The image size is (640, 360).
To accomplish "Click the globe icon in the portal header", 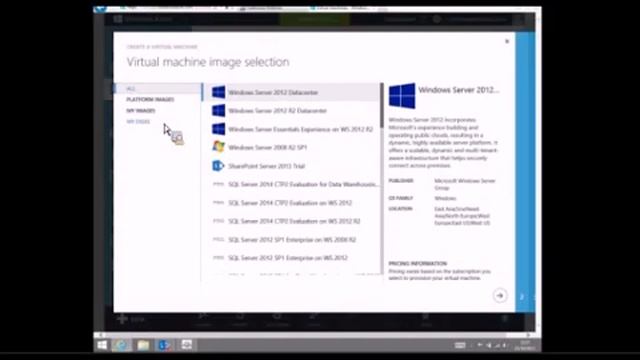I will pyautogui.click(x=436, y=19).
